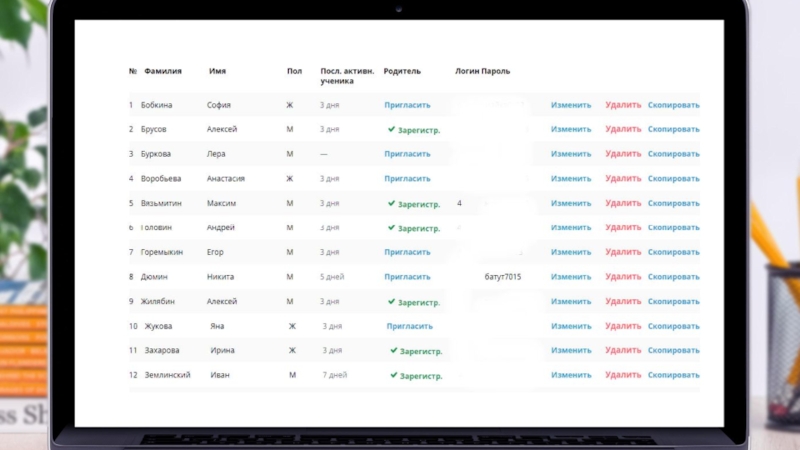This screenshot has width=800, height=450.
Task: Click Скопировать for Воробьева Анастасия
Action: click(673, 179)
